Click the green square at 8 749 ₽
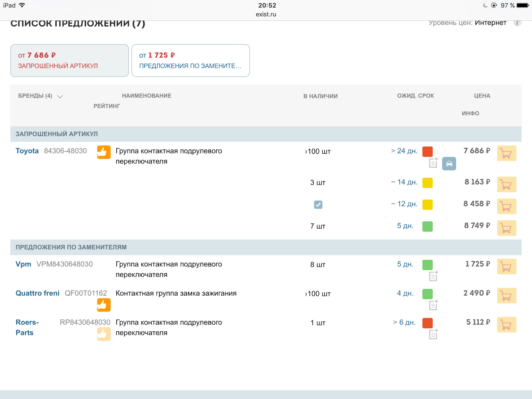The image size is (532, 399). (428, 227)
